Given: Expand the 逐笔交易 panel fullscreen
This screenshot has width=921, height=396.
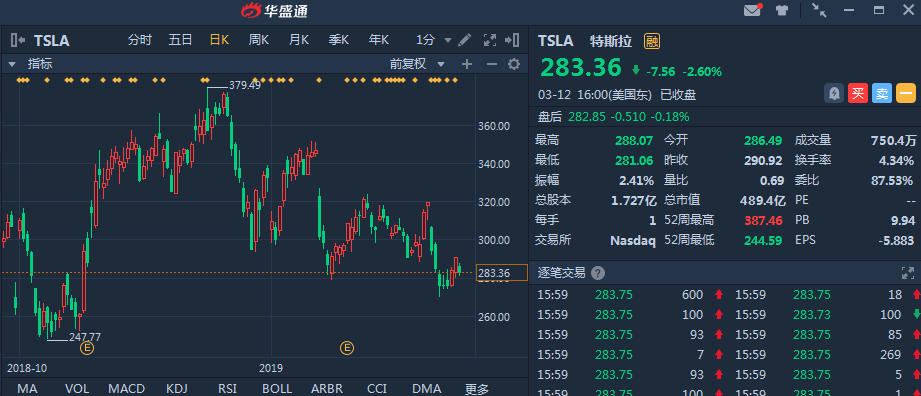Looking at the screenshot, I should [x=907, y=273].
